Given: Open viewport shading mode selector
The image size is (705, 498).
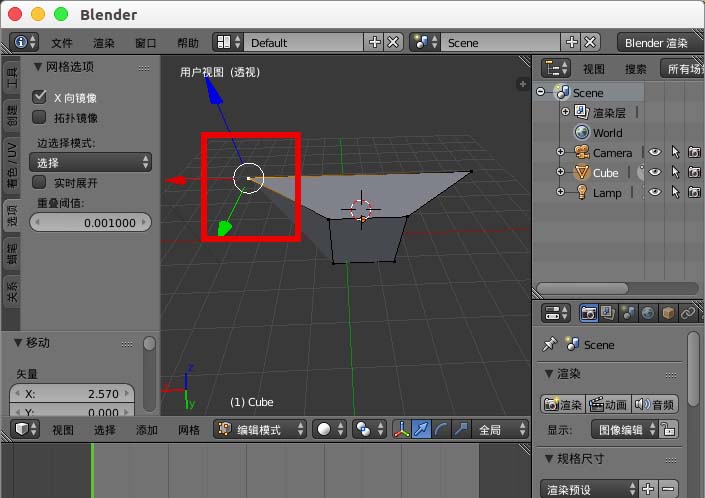Looking at the screenshot, I should [x=330, y=429].
